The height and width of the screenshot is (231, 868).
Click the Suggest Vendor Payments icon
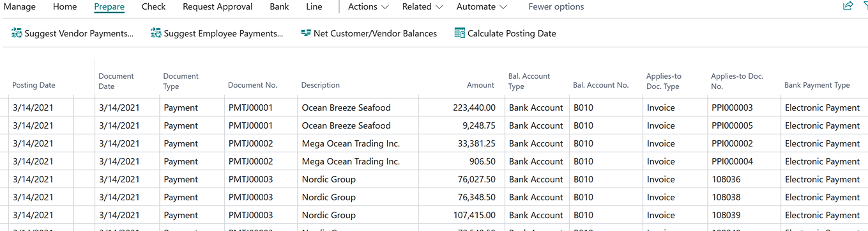[17, 33]
